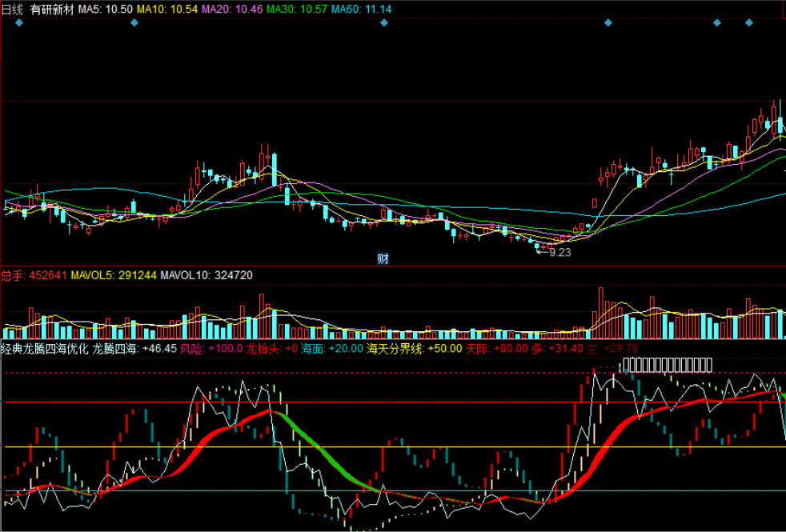
Task: Click the row of box characters in indicator panel
Action: [x=668, y=365]
